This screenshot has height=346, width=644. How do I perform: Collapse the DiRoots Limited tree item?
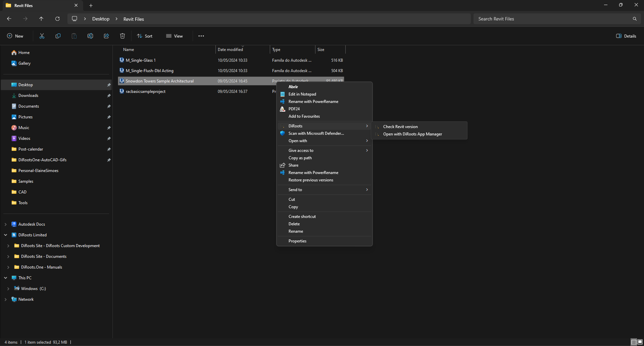5,235
